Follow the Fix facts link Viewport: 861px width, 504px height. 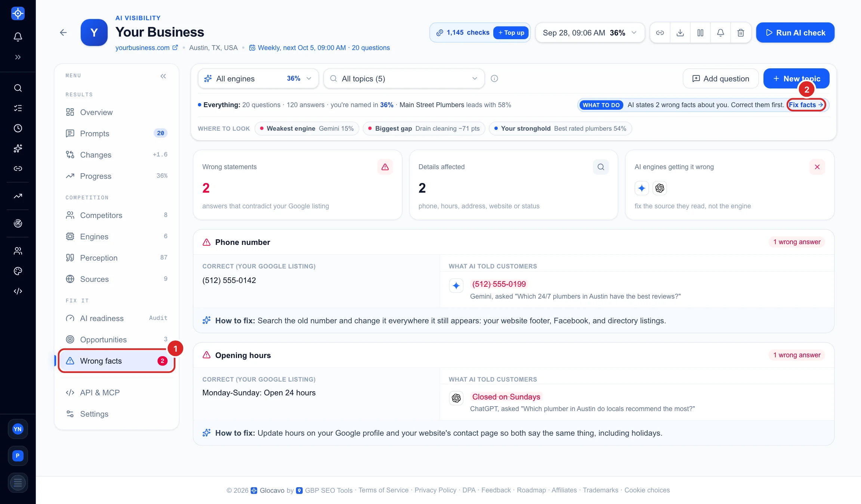click(x=806, y=105)
